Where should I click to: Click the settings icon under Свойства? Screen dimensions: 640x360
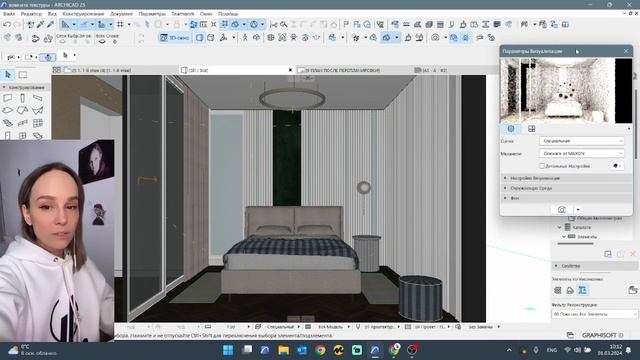[x=558, y=290]
